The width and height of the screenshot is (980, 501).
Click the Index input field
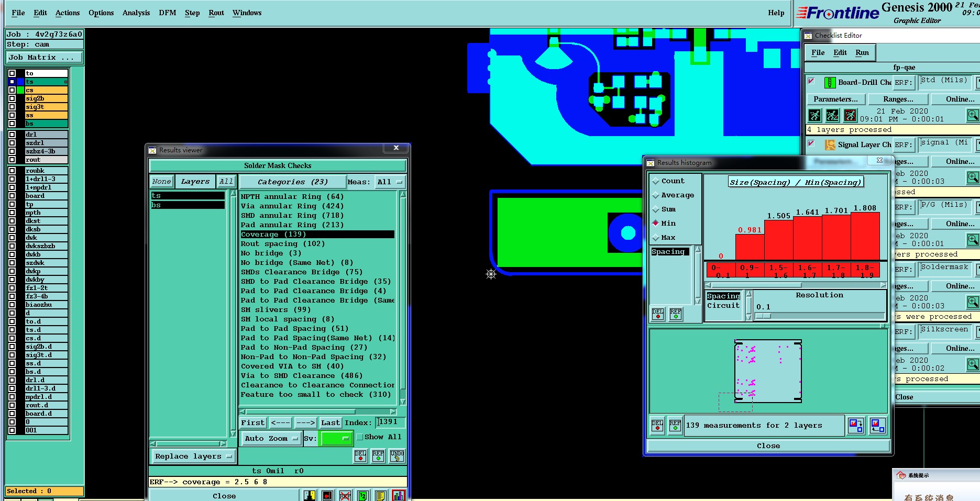click(391, 422)
